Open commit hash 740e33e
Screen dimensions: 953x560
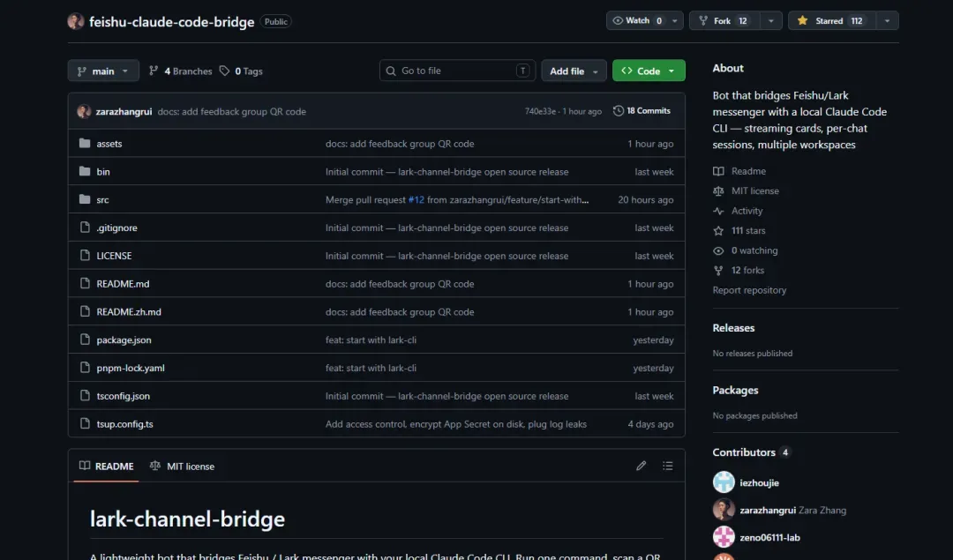coord(540,111)
